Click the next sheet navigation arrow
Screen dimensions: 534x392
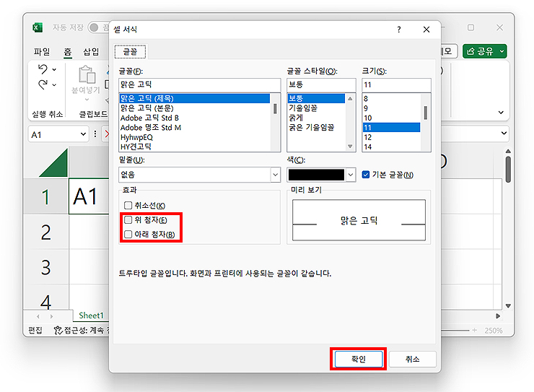pyautogui.click(x=51, y=316)
